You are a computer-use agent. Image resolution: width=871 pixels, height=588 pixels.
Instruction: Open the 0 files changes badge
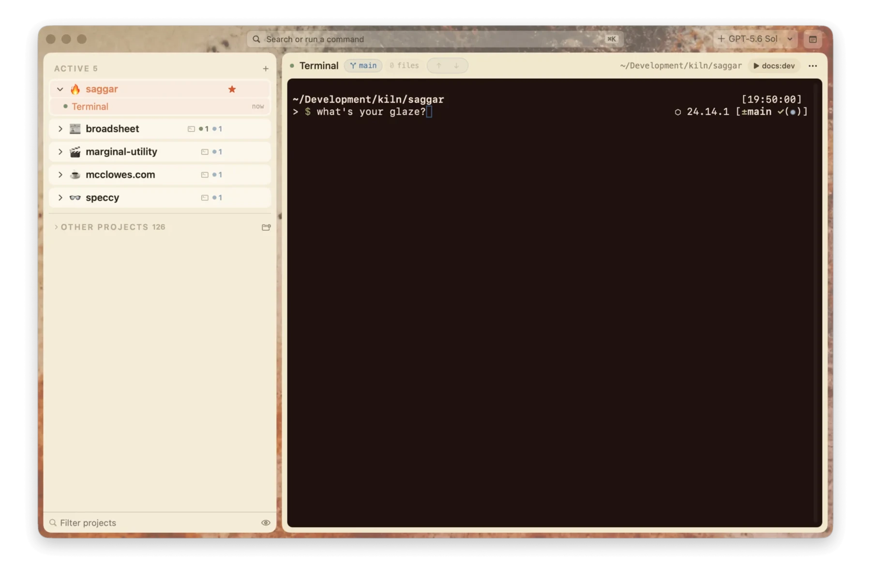[x=405, y=65]
